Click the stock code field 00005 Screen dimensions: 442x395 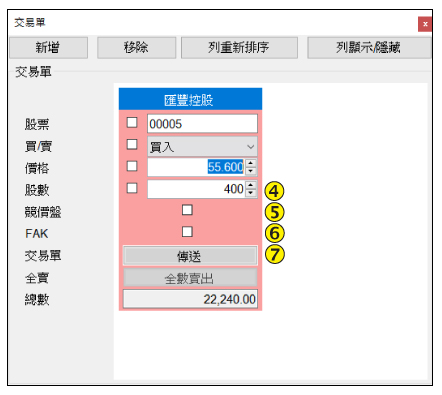tap(202, 124)
